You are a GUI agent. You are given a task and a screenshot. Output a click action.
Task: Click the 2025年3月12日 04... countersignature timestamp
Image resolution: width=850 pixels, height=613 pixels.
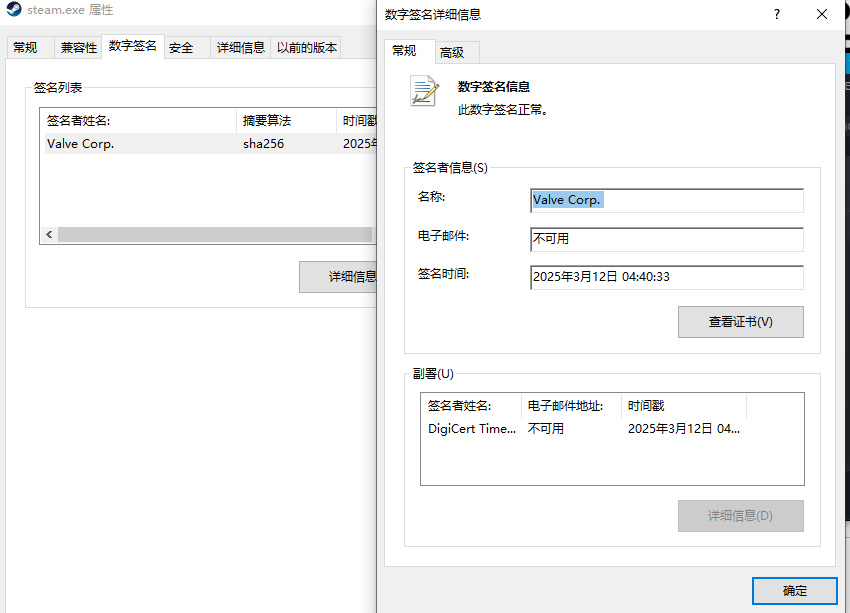(x=684, y=429)
